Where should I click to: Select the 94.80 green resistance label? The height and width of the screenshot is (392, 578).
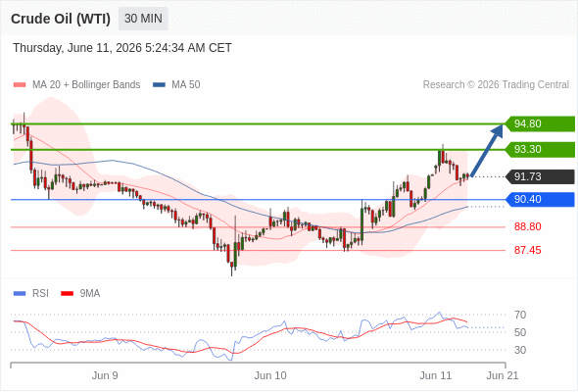[x=539, y=123]
